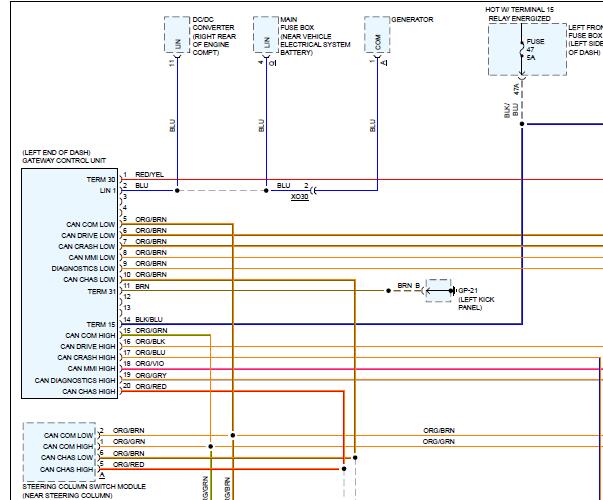Click BLU wire label at gateway pin 2

click(x=142, y=186)
